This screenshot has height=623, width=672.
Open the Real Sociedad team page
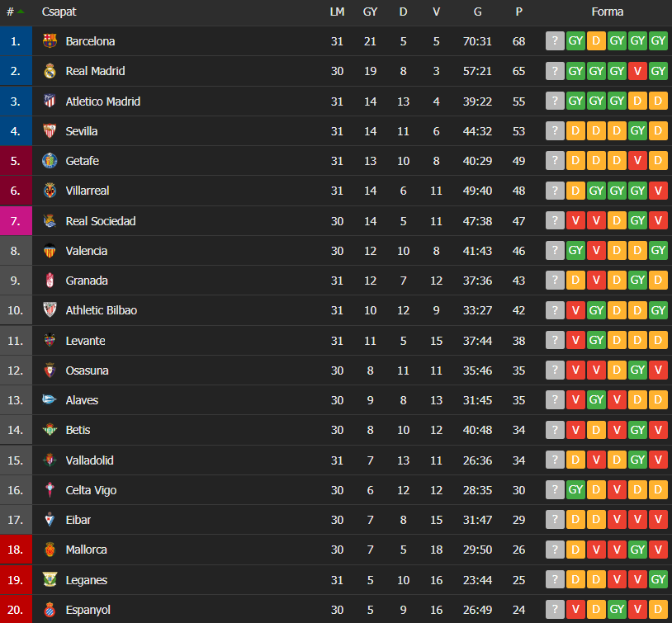coord(101,220)
